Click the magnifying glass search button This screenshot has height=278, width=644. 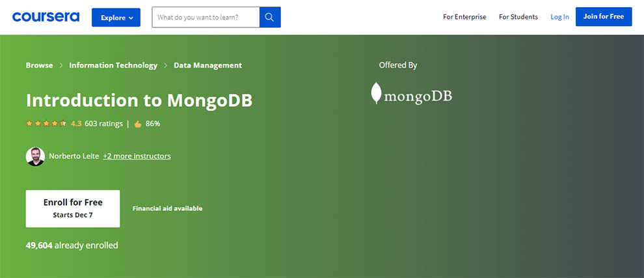click(x=270, y=18)
